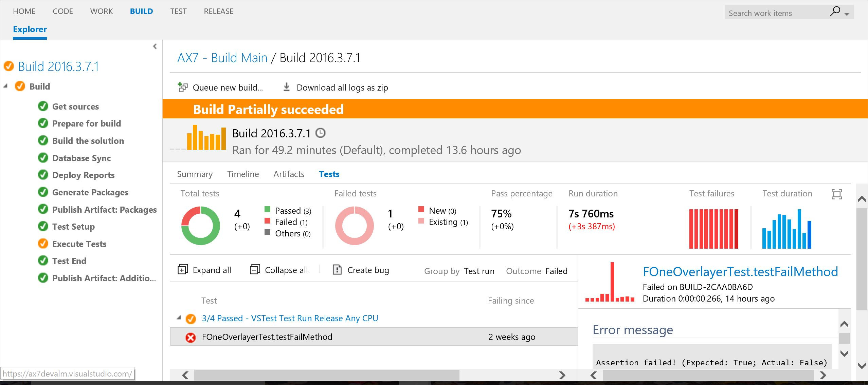Image resolution: width=868 pixels, height=385 pixels.
Task: Click the Download all logs arrow icon
Action: click(286, 87)
